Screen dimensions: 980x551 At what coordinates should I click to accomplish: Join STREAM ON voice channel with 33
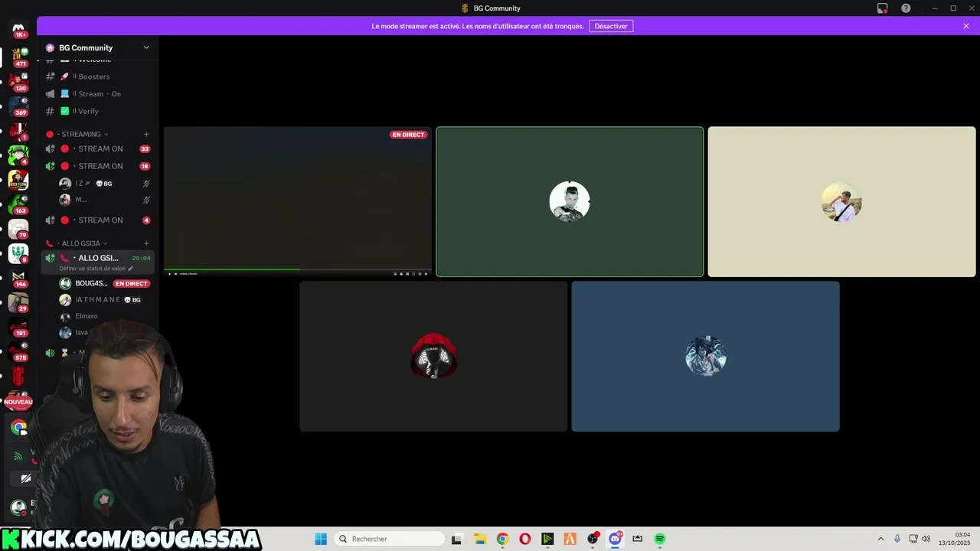pos(100,149)
